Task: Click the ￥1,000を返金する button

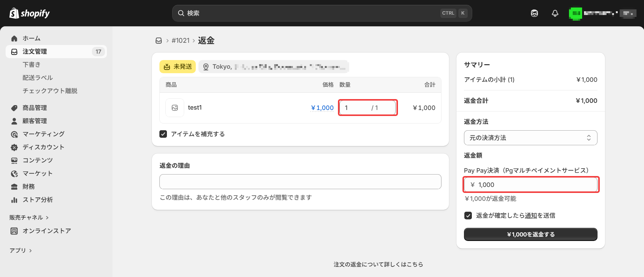Action: [530, 234]
